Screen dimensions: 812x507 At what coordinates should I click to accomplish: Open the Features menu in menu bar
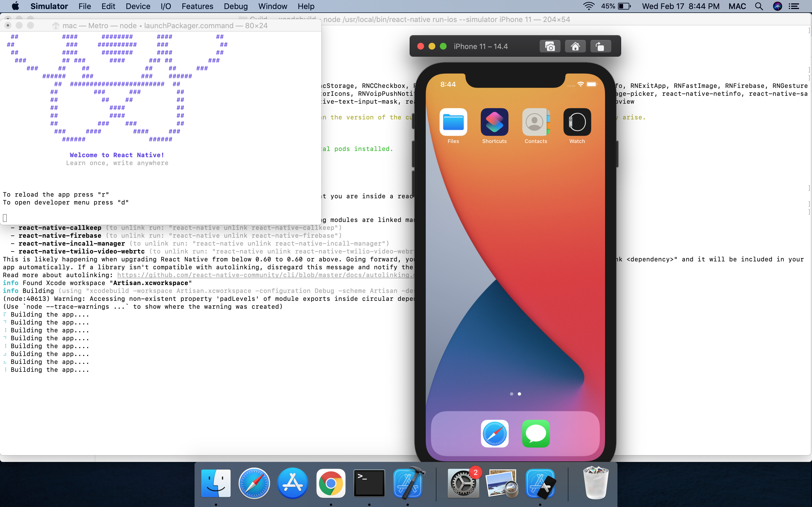pos(197,6)
